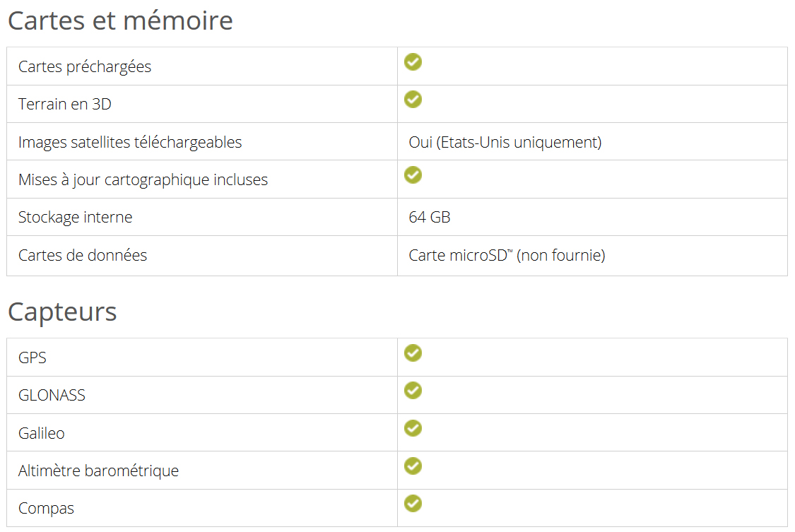The image size is (795, 532).
Task: Click the Galileo label text
Action: pos(42,433)
